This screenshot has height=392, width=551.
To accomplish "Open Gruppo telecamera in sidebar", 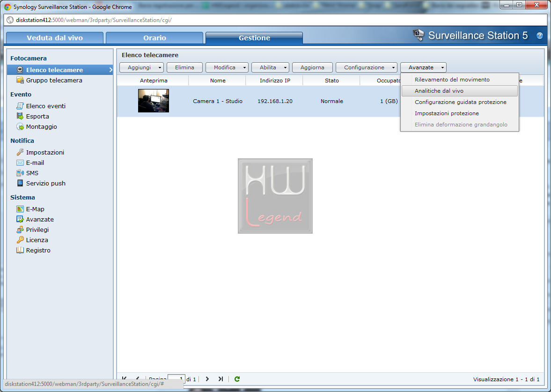I will click(54, 80).
